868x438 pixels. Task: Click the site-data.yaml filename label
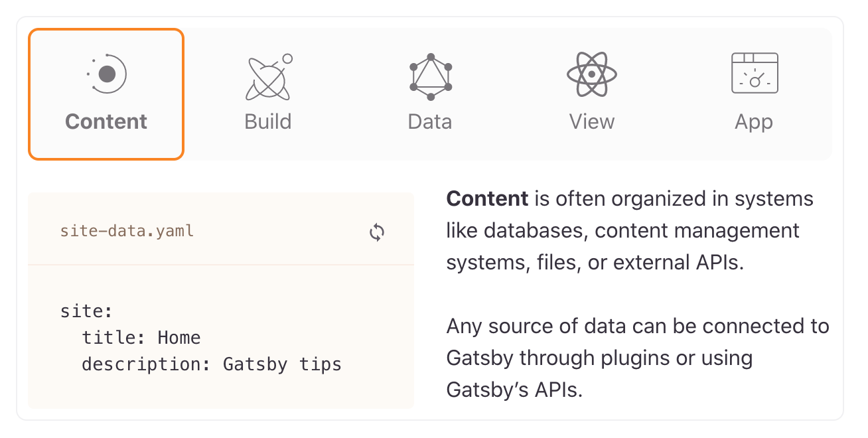tap(127, 231)
